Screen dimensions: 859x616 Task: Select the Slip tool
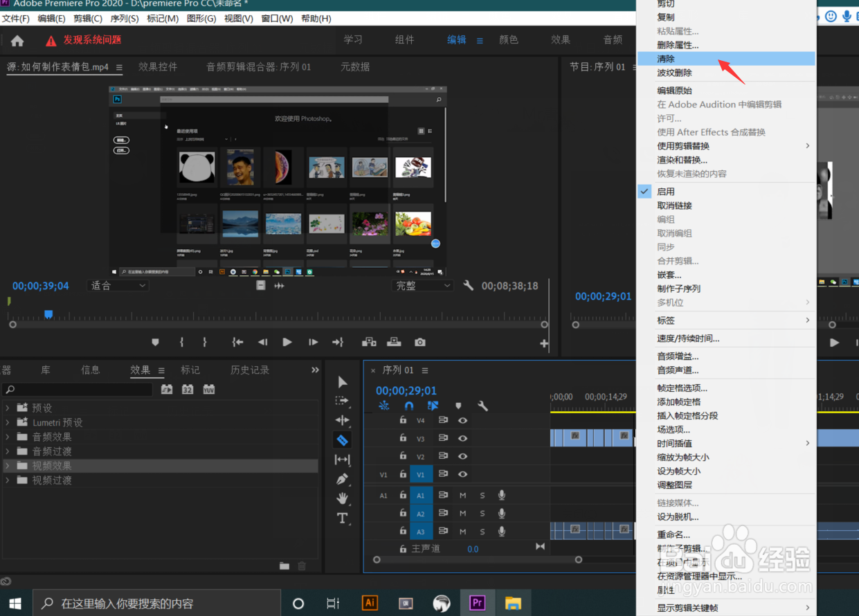coord(342,459)
